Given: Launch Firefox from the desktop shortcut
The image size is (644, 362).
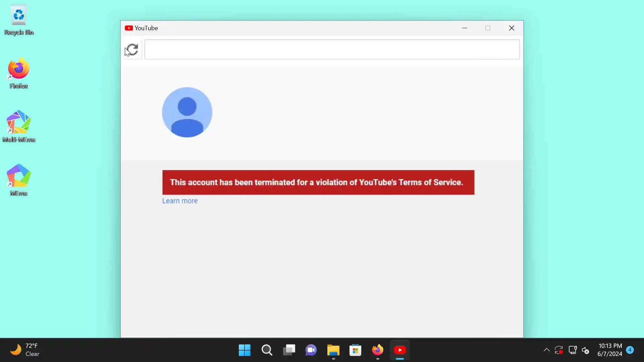Looking at the screenshot, I should pyautogui.click(x=19, y=73).
